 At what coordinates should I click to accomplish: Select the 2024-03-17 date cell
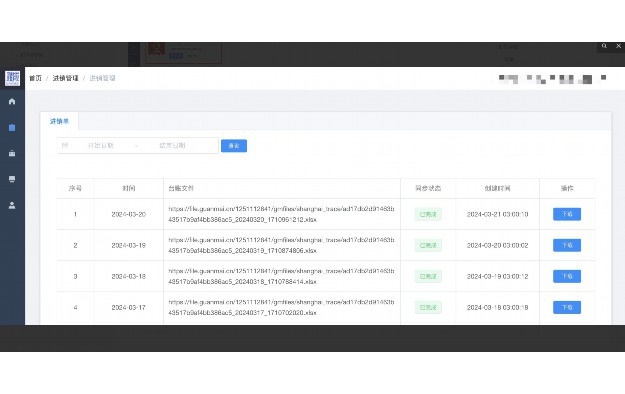tap(128, 307)
